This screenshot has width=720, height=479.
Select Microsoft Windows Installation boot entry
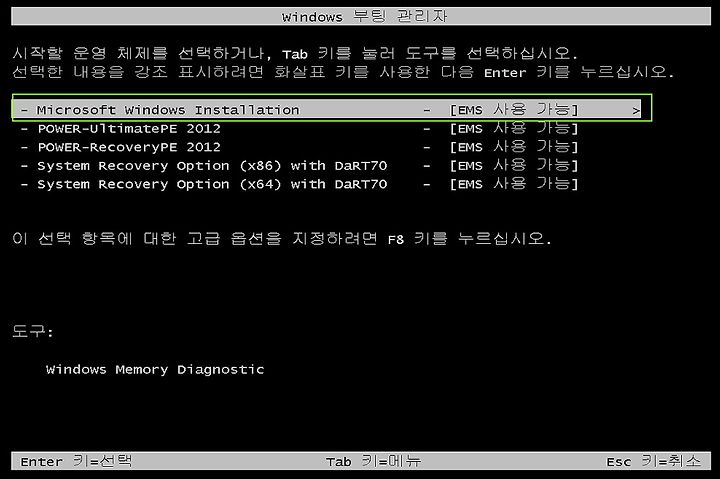coord(327,110)
